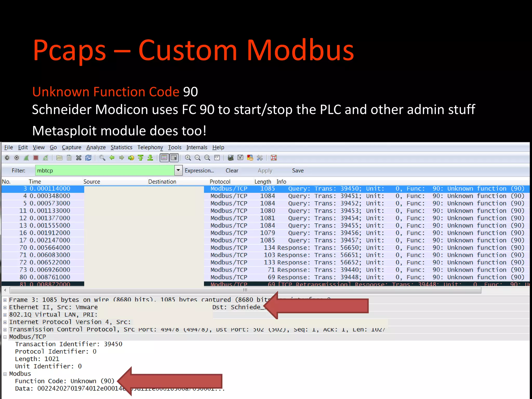This screenshot has width=532, height=399.
Task: Open the Tools menu
Action: [x=175, y=147]
